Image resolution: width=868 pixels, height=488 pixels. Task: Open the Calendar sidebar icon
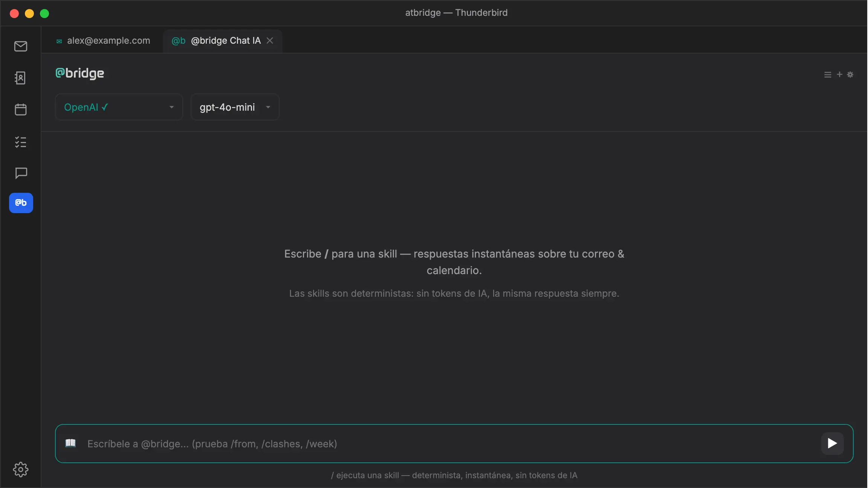(x=21, y=110)
